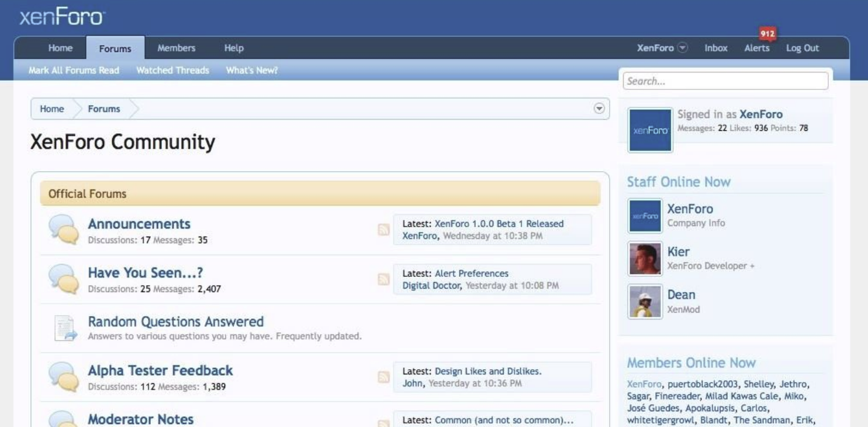Open the Moderator Notes forum title
The width and height of the screenshot is (868, 427).
tap(141, 419)
